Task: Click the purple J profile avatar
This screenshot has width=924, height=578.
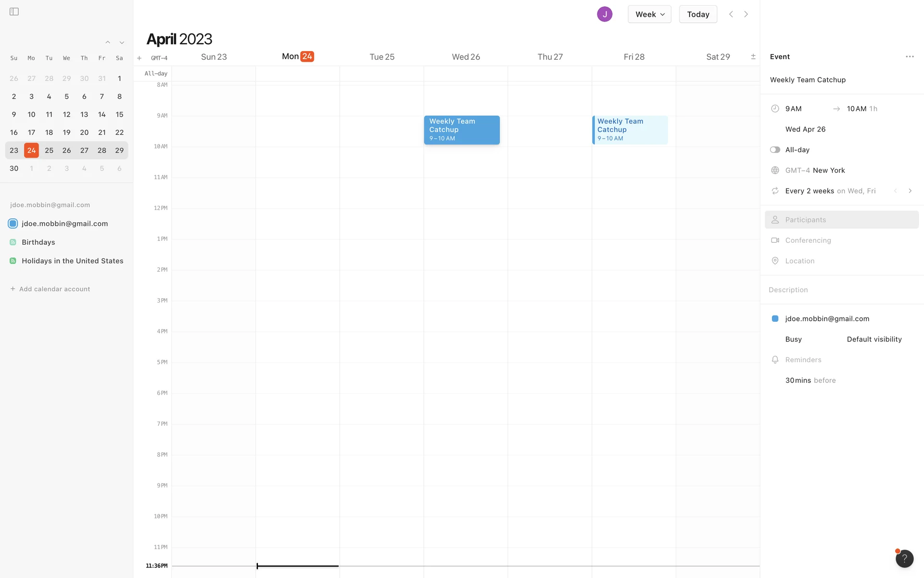Action: (x=604, y=14)
